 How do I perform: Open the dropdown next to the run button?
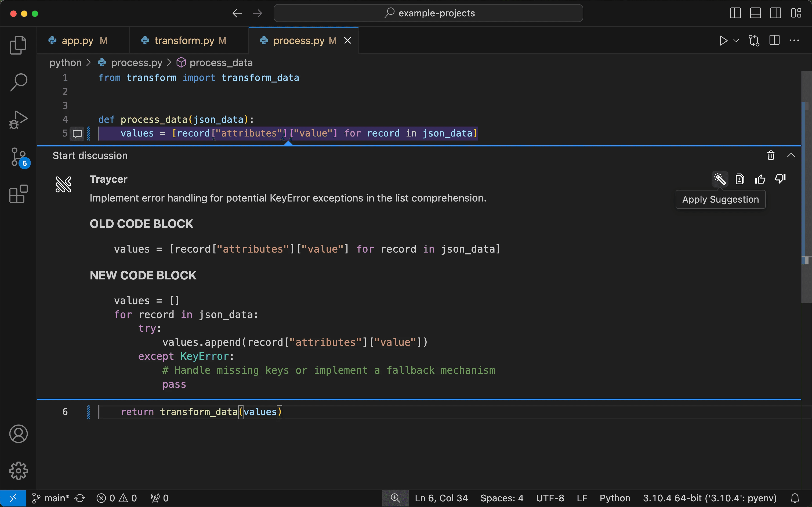[736, 41]
